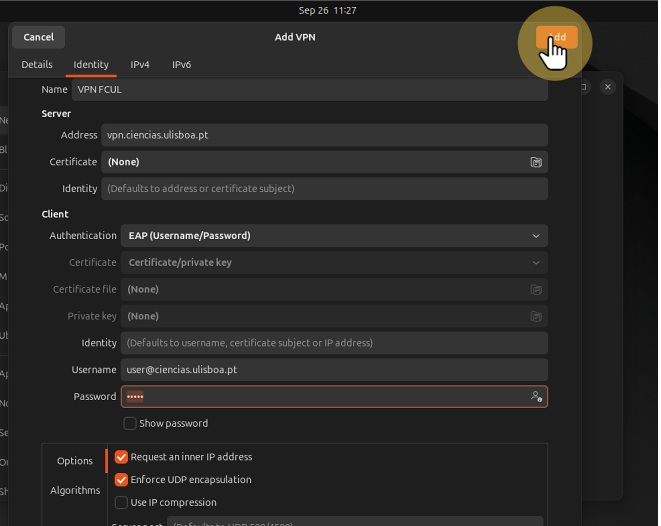Expand the client Certificate type dropdown
This screenshot has height=526, width=661.
click(x=333, y=263)
